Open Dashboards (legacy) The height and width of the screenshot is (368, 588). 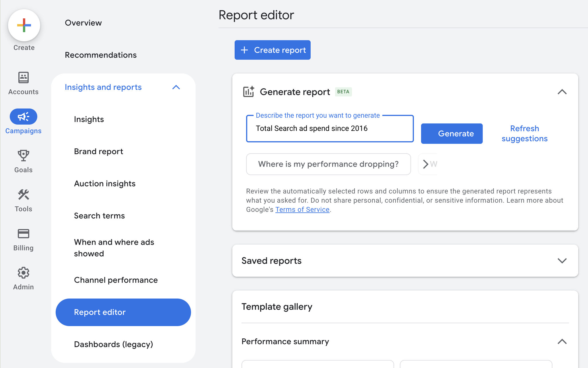pos(114,344)
